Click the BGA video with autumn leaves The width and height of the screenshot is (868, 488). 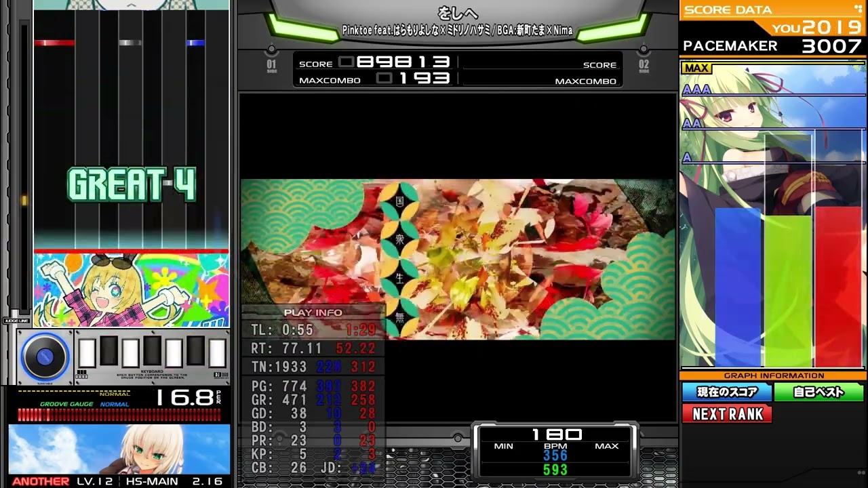coord(458,259)
